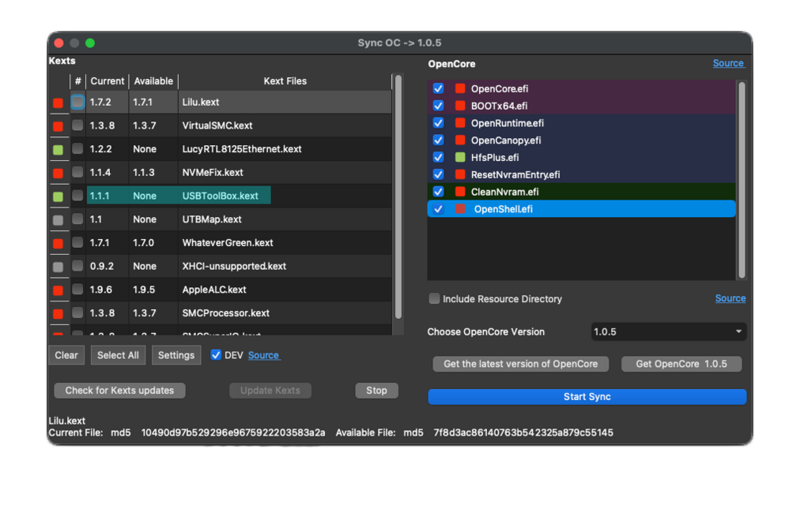Click red status square beside OpenCanopy.efi

pos(460,140)
